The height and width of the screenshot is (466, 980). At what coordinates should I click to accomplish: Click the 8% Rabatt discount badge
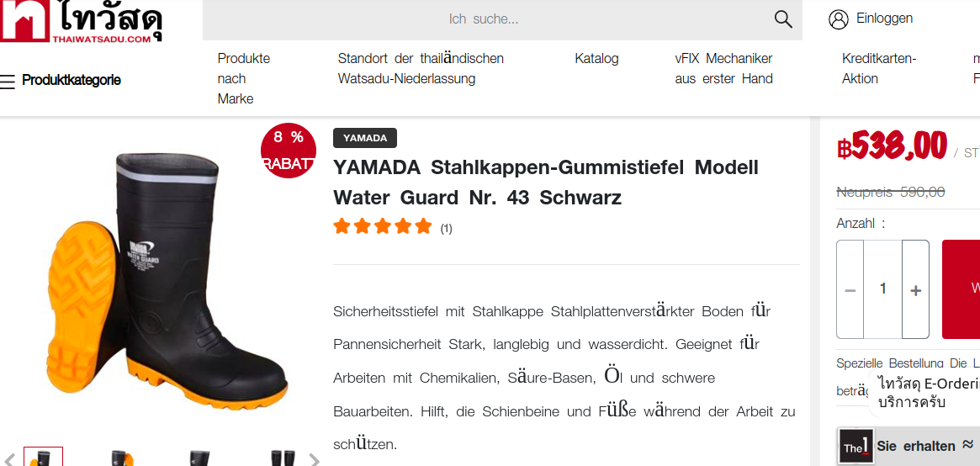point(289,151)
